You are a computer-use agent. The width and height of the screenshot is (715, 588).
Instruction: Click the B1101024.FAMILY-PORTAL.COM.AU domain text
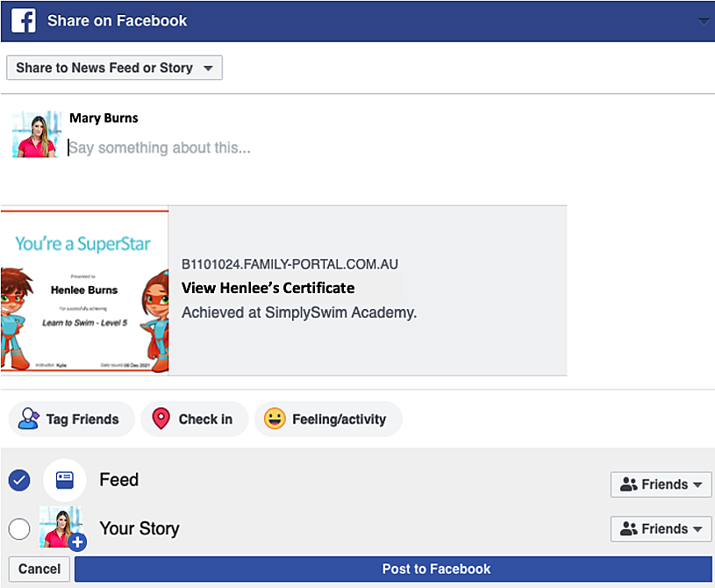290,264
